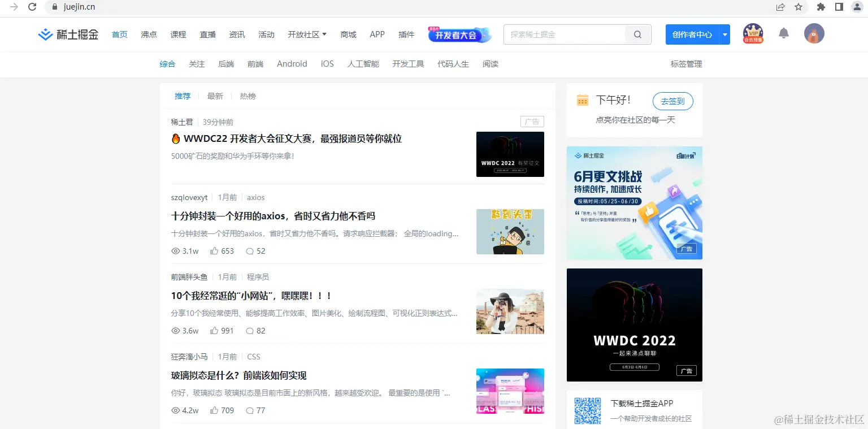The width and height of the screenshot is (868, 429).
Task: Click like icon on the axios article
Action: pos(214,251)
